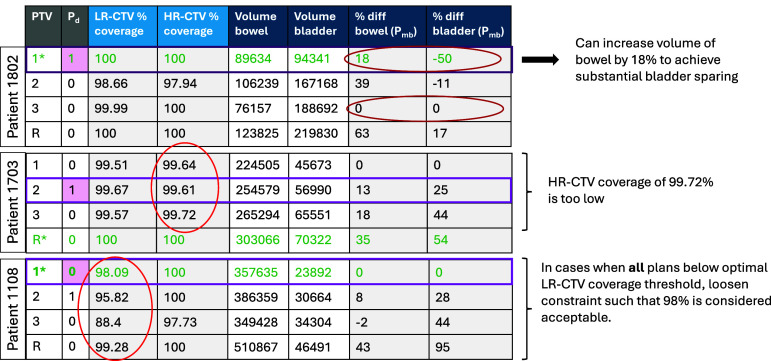Screen dimensions: 771x361
Task: Select the Patient 1802 row group label
Action: point(13,96)
